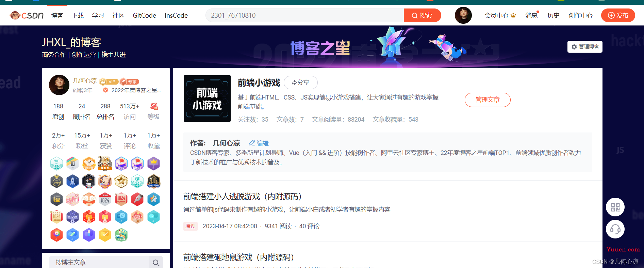The height and width of the screenshot is (268, 644).
Task: Click the 24 周排名 stat
Action: 82,111
